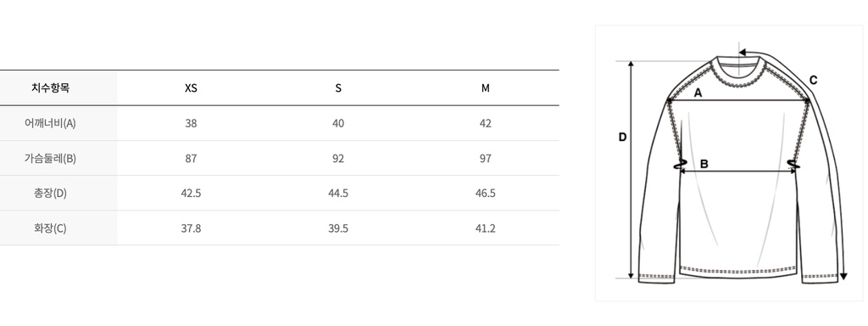
Task: Click the XS shoulder width value 38
Action: 191,123
